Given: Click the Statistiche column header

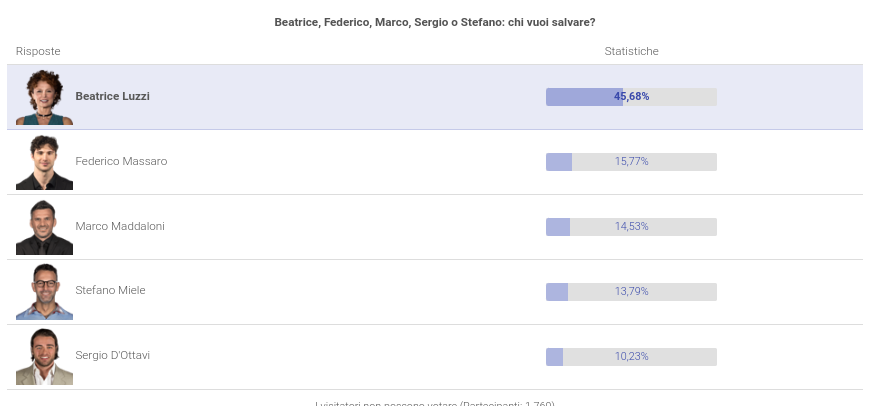Looking at the screenshot, I should click(631, 51).
